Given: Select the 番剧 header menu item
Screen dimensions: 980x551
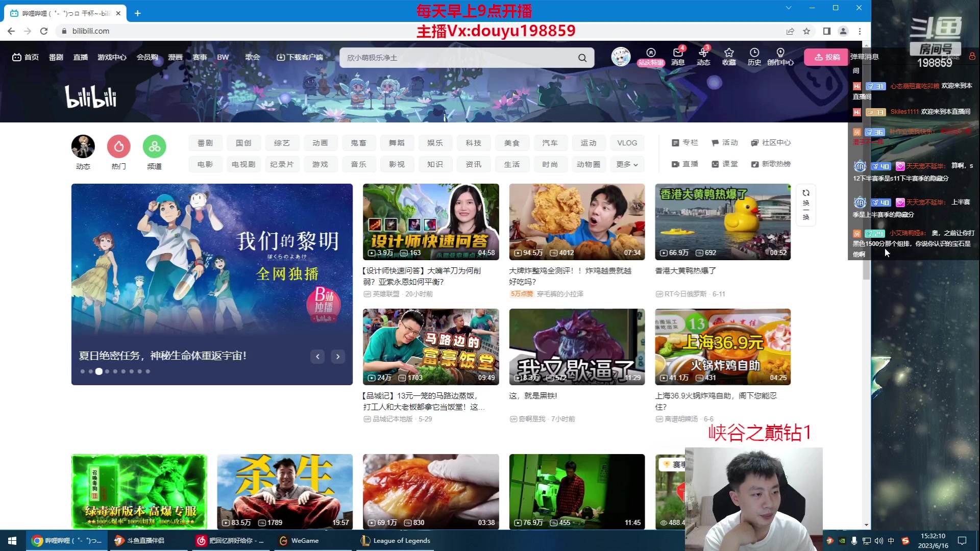Looking at the screenshot, I should coord(56,57).
